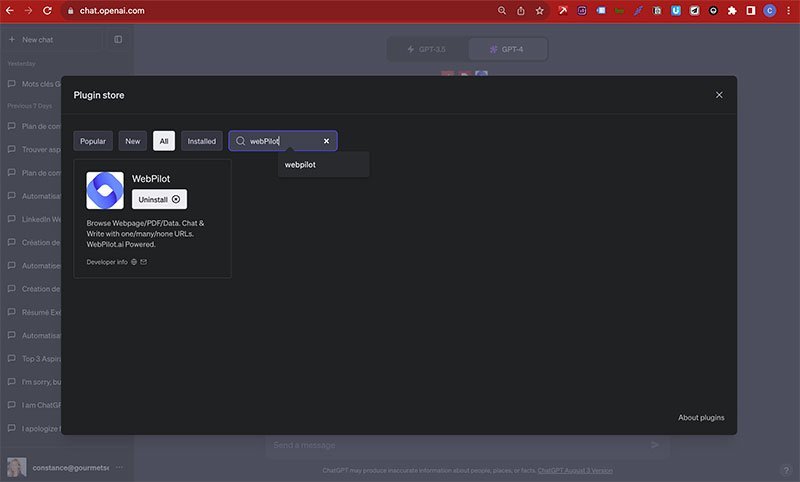Open WebPilot developer website globe icon
Viewport: 800px width, 482px height.
pyautogui.click(x=134, y=262)
